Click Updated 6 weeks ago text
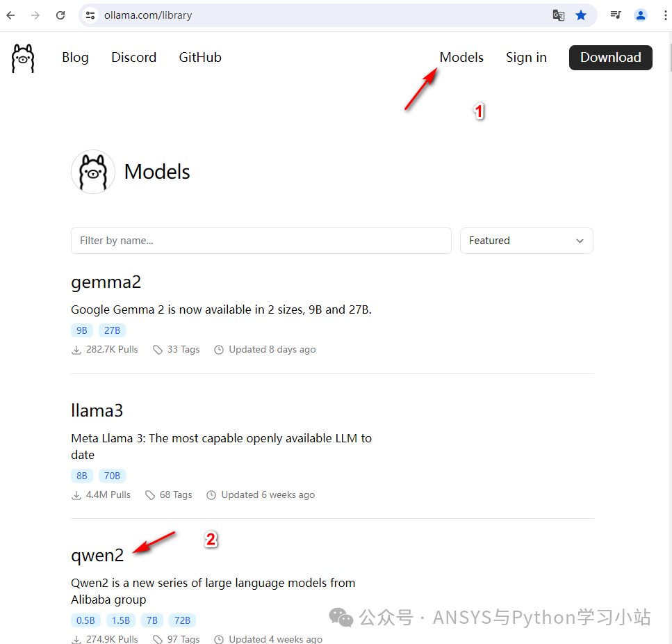Viewport: 672px width, 644px height. coord(268,494)
